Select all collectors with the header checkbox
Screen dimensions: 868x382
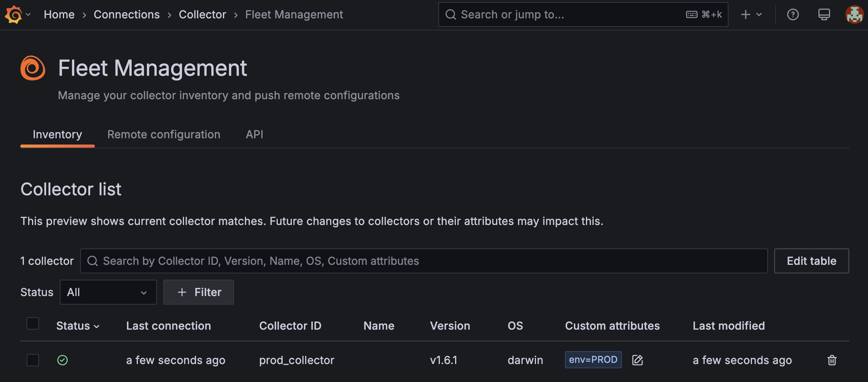click(x=33, y=323)
